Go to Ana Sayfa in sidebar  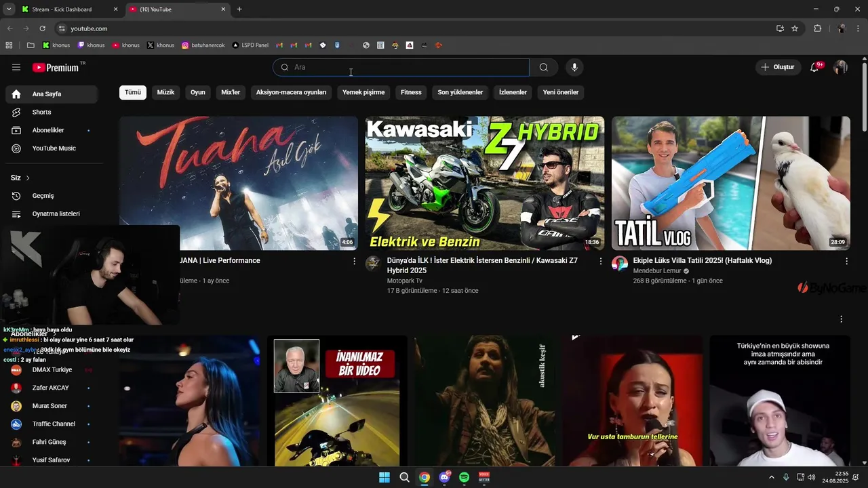(52, 94)
